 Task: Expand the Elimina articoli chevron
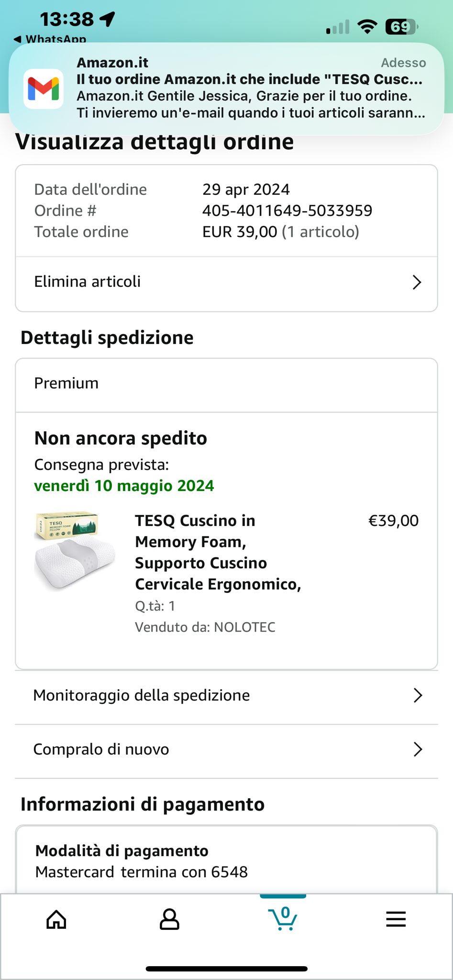(x=417, y=282)
